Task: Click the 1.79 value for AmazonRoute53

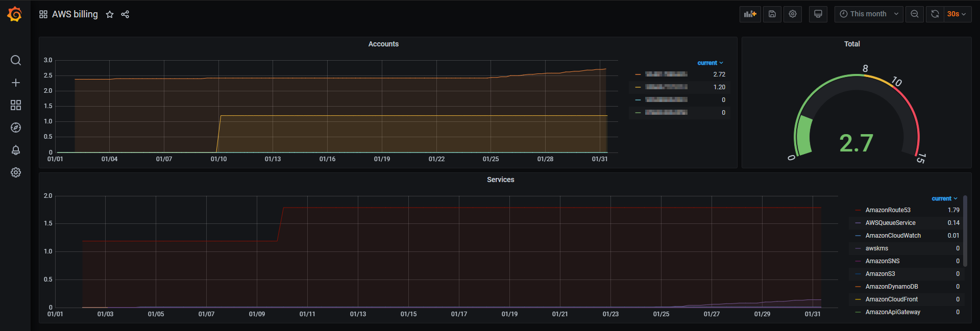Action: 953,210
